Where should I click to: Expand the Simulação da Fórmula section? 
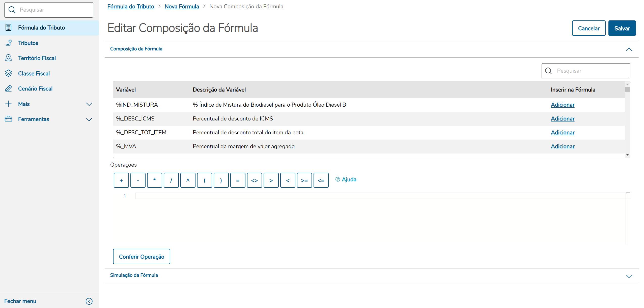(629, 276)
